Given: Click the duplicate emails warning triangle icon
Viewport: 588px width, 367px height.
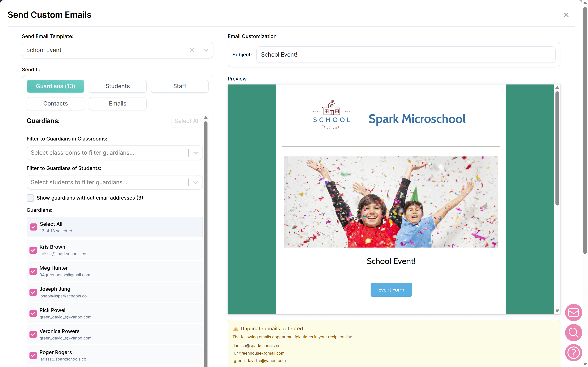Looking at the screenshot, I should (x=235, y=329).
